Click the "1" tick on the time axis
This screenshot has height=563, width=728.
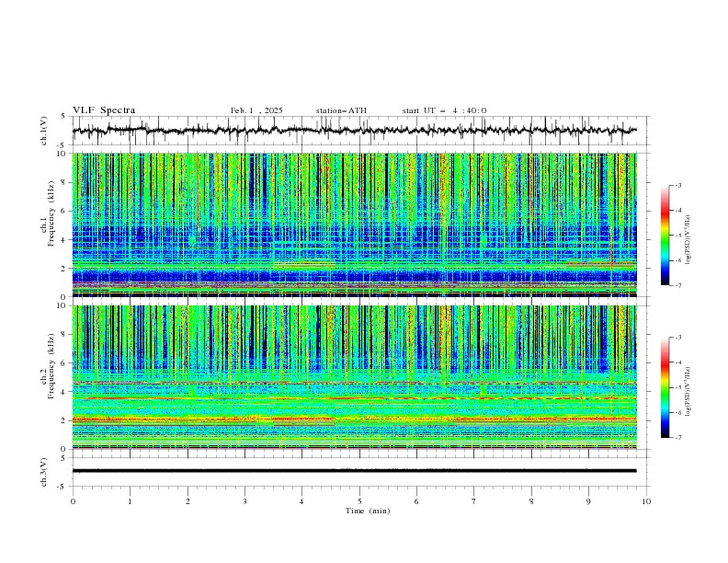(130, 501)
